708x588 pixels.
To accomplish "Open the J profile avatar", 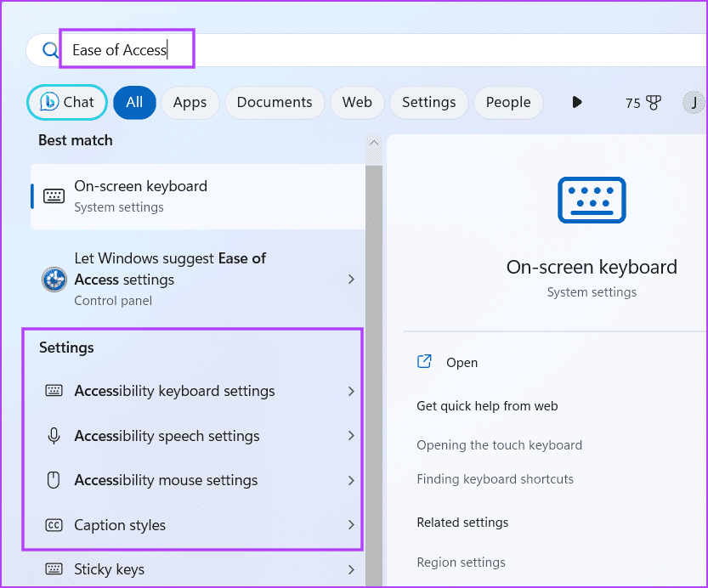I will click(x=694, y=103).
